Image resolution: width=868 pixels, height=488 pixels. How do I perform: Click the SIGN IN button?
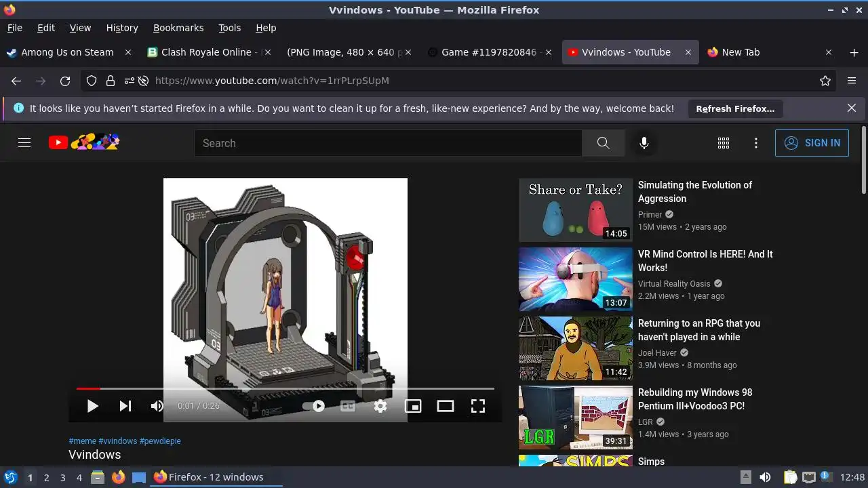(x=812, y=143)
